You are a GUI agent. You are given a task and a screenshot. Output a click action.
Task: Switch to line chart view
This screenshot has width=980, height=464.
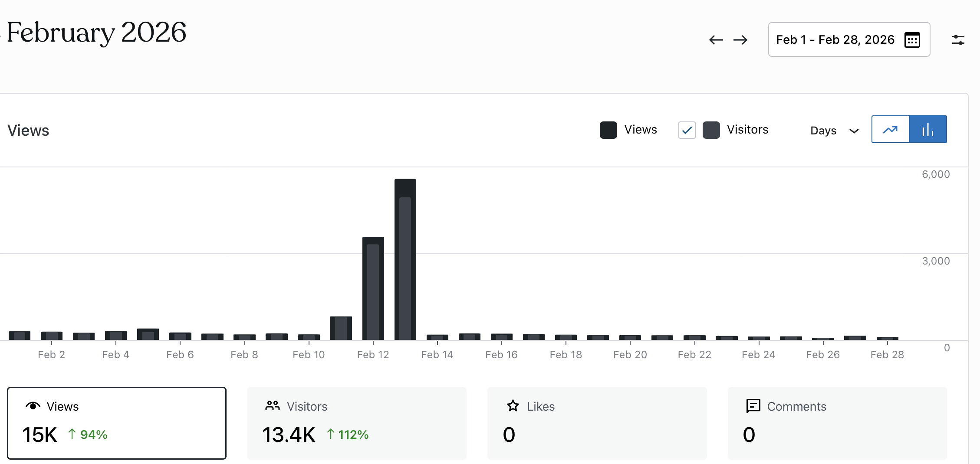890,129
